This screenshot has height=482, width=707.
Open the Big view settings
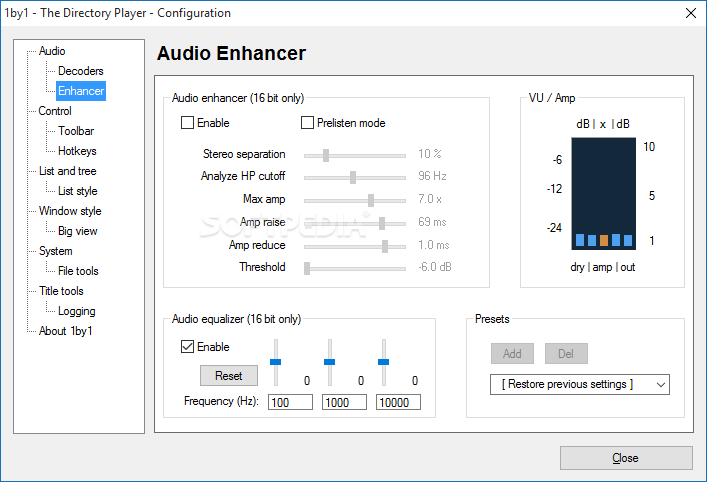pos(78,231)
